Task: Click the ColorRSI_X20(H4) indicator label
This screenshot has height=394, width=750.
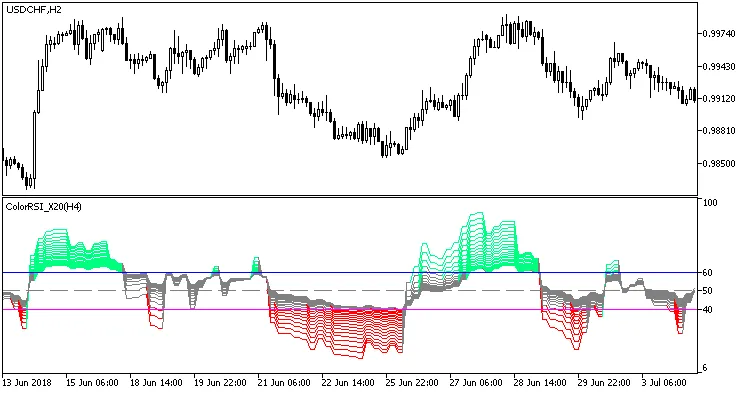Action: [x=44, y=207]
